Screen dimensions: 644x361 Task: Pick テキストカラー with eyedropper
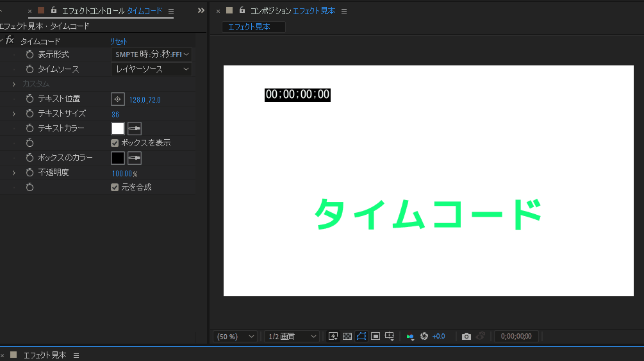point(135,128)
